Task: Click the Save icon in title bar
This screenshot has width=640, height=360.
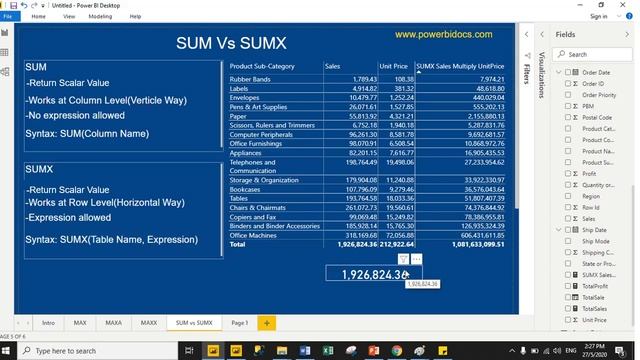Action: coord(13,6)
